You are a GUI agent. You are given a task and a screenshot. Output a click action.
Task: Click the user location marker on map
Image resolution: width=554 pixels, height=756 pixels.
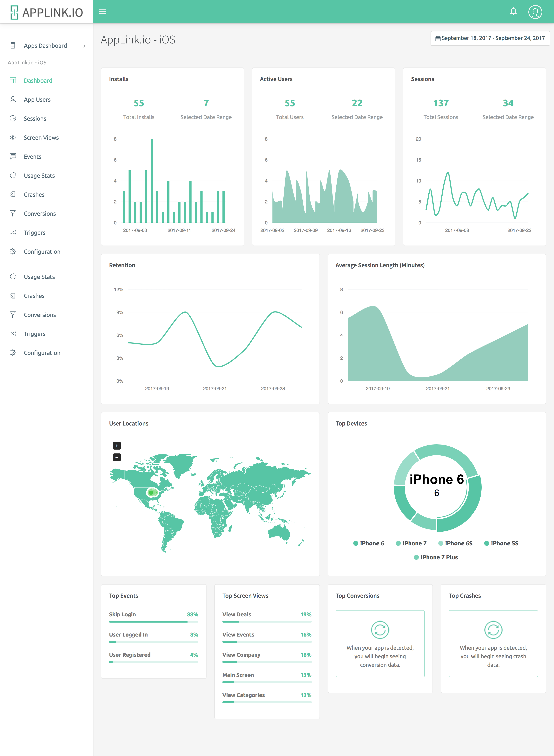(x=152, y=492)
